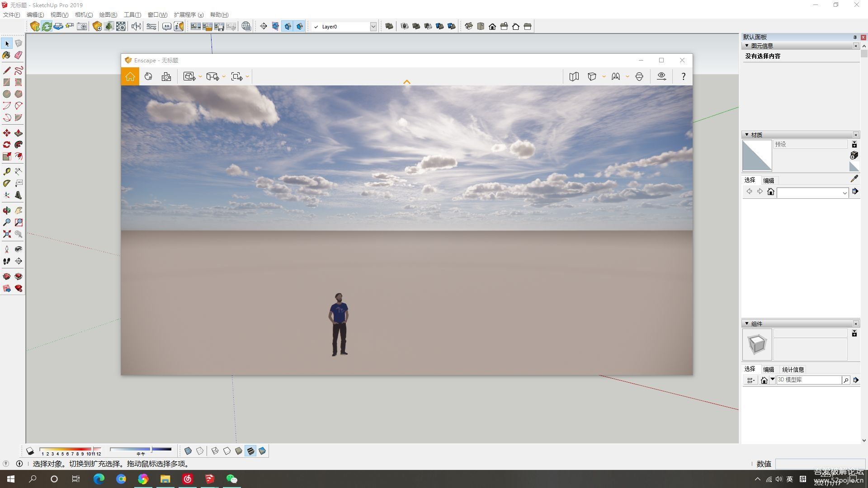Click Enscape home button
Viewport: 868px width, 488px height.
[x=130, y=76]
